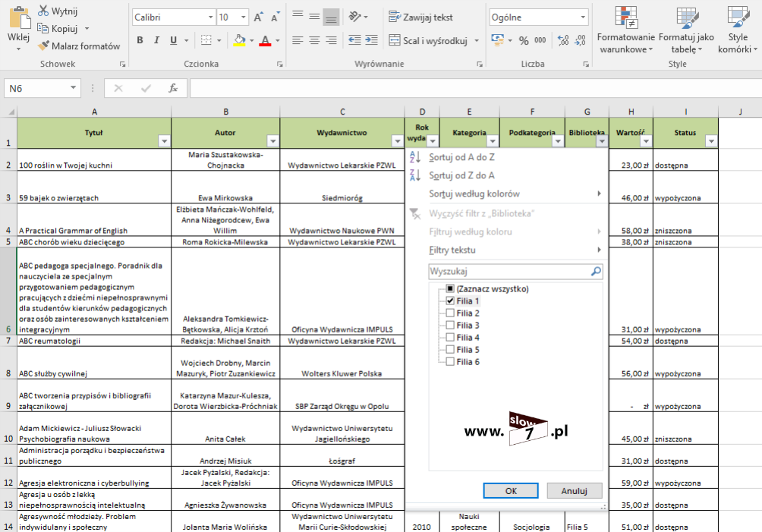Open the Calibri font name dropdown
The height and width of the screenshot is (532, 762).
click(x=210, y=17)
